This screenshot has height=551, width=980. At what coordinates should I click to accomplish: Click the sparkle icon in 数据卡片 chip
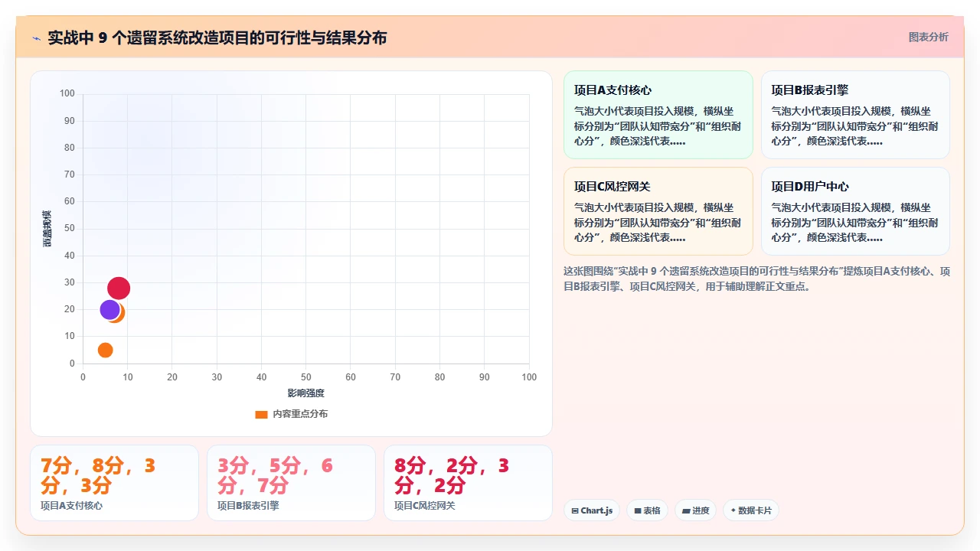coord(733,510)
